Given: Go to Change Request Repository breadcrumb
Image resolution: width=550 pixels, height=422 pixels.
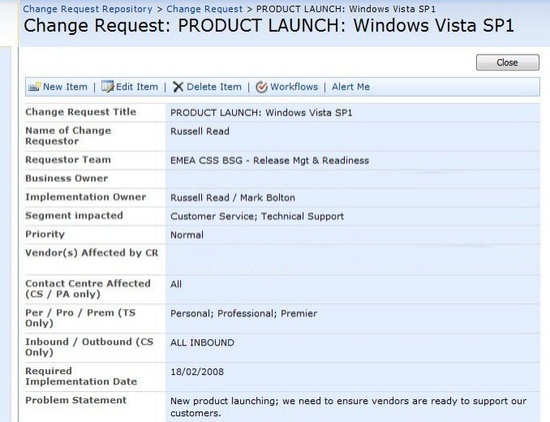Looking at the screenshot, I should pos(88,9).
